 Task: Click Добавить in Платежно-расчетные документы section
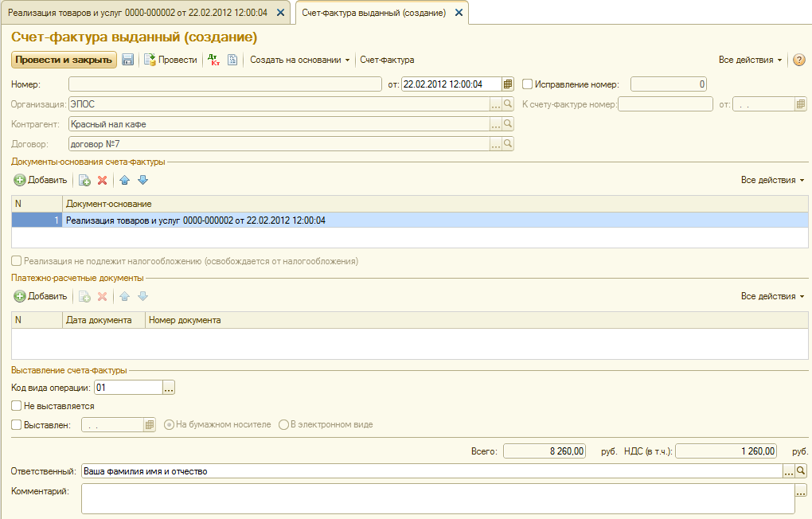[x=41, y=296]
